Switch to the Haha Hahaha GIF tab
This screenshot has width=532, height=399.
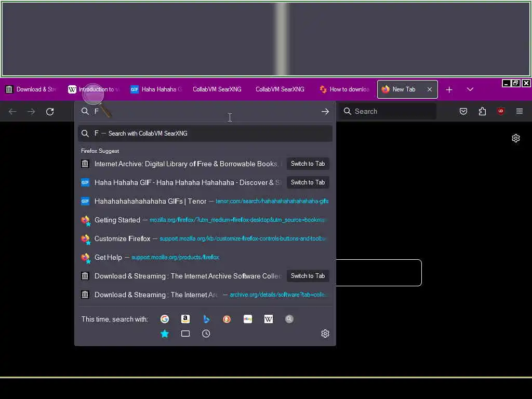coord(156,89)
